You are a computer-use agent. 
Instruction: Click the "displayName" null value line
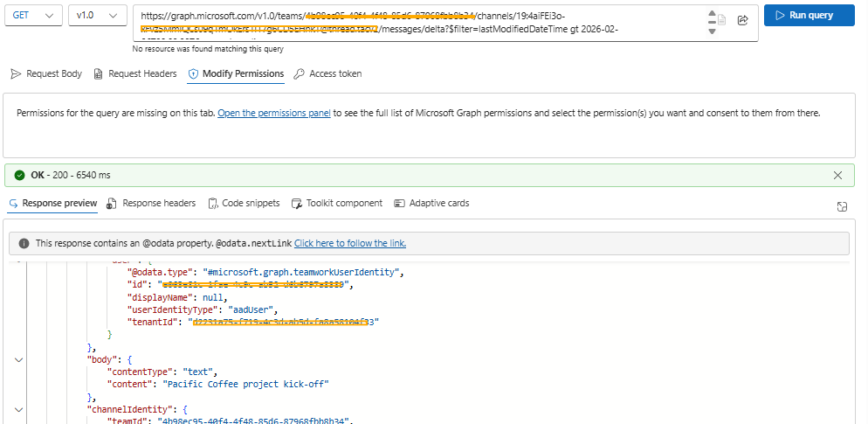coord(176,297)
